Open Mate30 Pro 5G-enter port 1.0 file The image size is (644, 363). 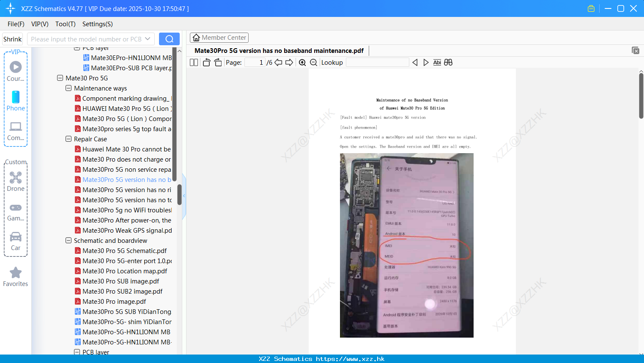[123, 261]
